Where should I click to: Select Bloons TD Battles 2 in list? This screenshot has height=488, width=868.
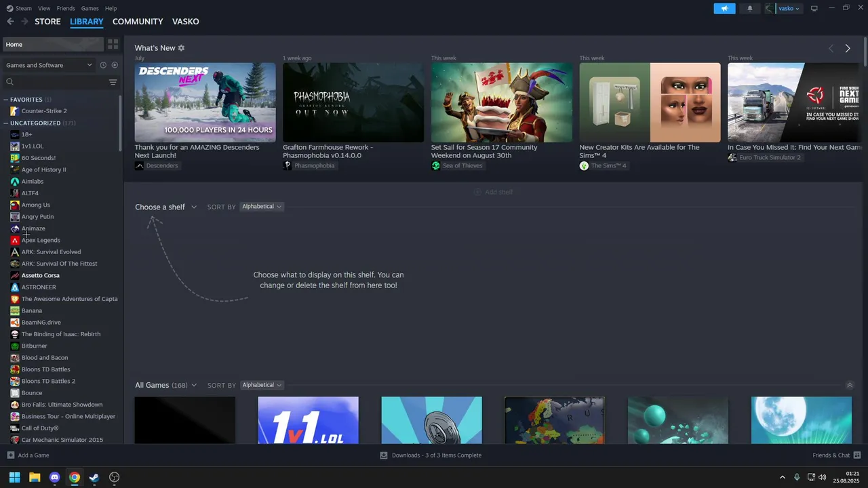click(48, 381)
